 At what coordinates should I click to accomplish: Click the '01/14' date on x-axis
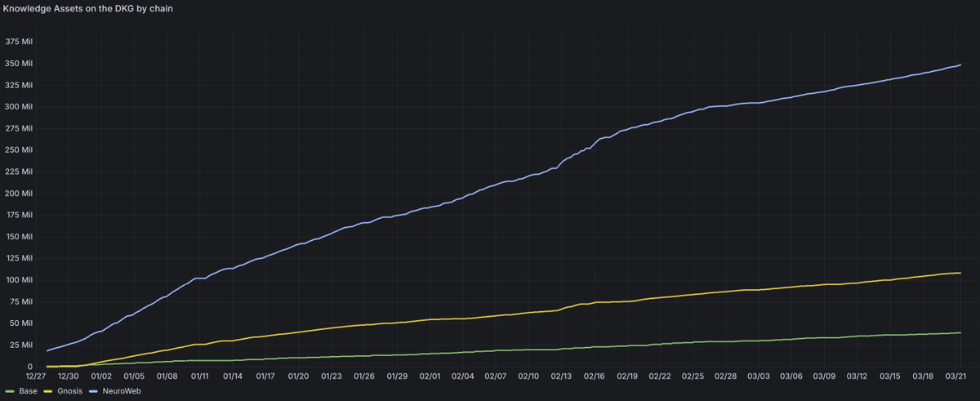[233, 376]
